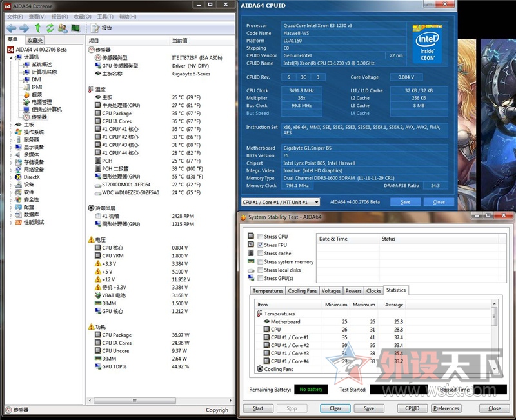Viewport: 516px width, 420px height.
Task: Click the green Refresh icon in toolbar
Action: 50,28
